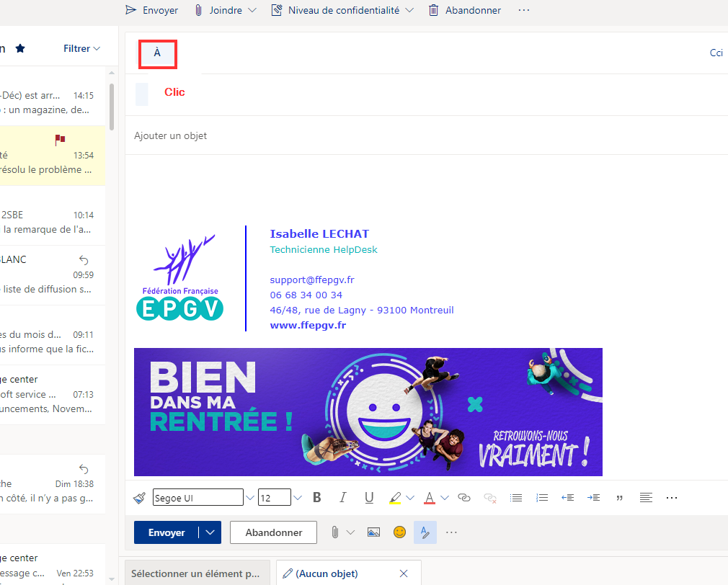Toggle italic formatting
Viewport: 728px width, 585px height.
[342, 497]
